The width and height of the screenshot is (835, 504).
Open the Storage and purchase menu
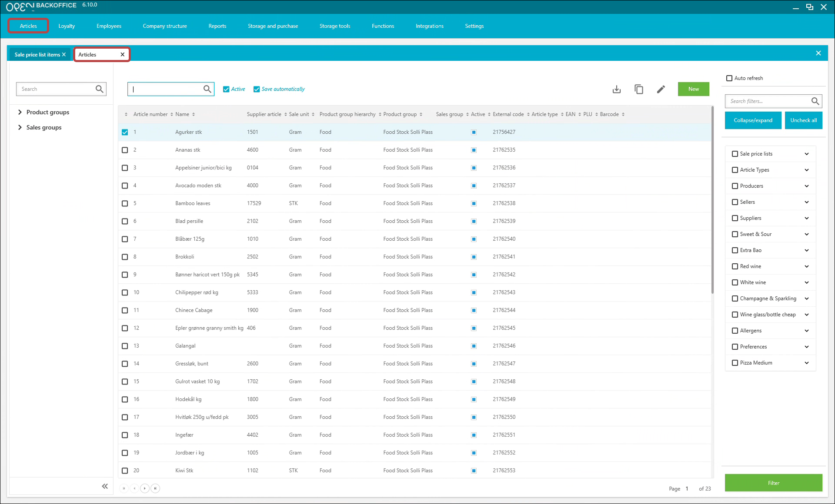click(273, 26)
